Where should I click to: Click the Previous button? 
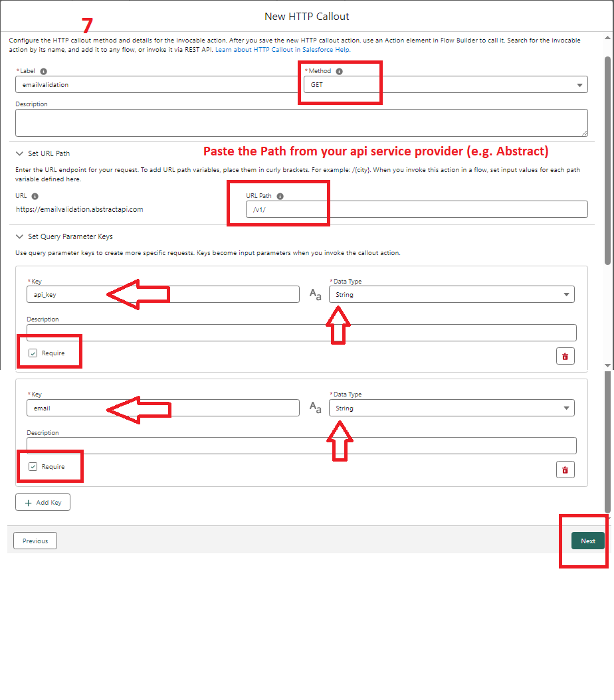pyautogui.click(x=35, y=541)
